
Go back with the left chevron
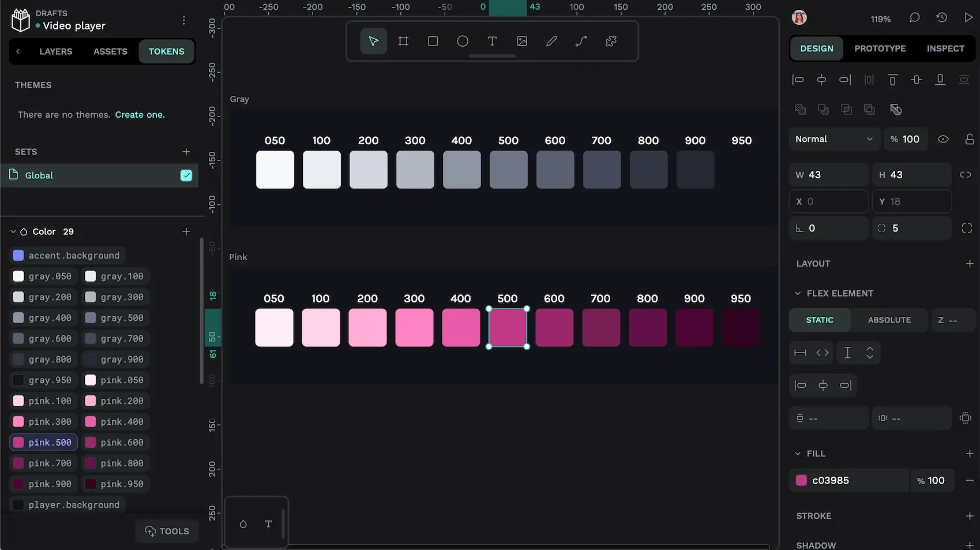[x=18, y=51]
